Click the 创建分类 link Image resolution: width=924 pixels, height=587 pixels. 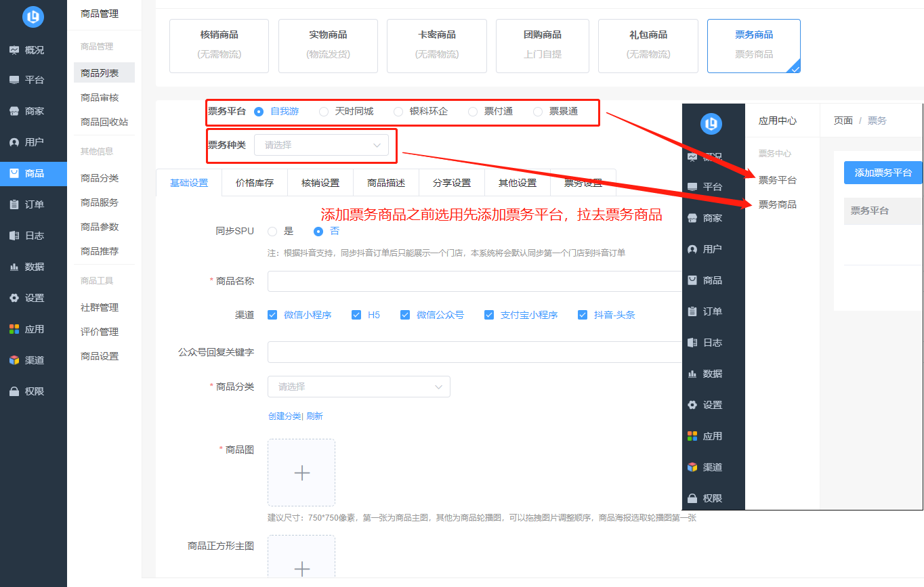pyautogui.click(x=284, y=416)
